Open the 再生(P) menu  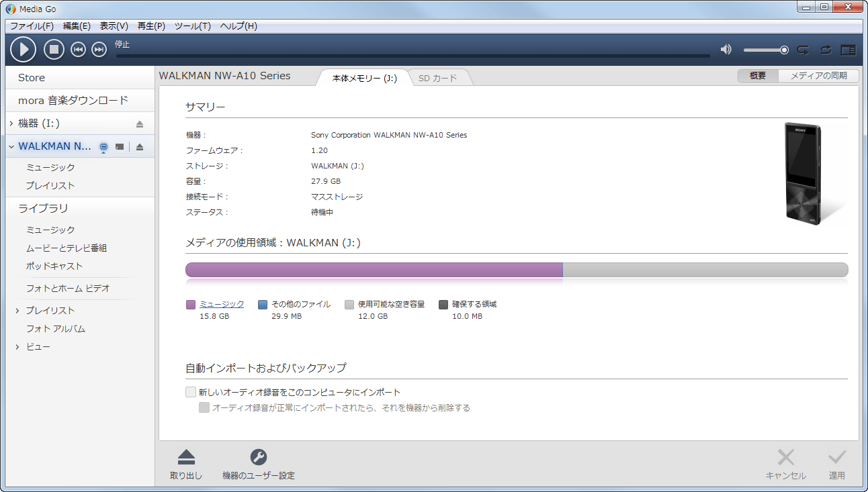pos(151,26)
